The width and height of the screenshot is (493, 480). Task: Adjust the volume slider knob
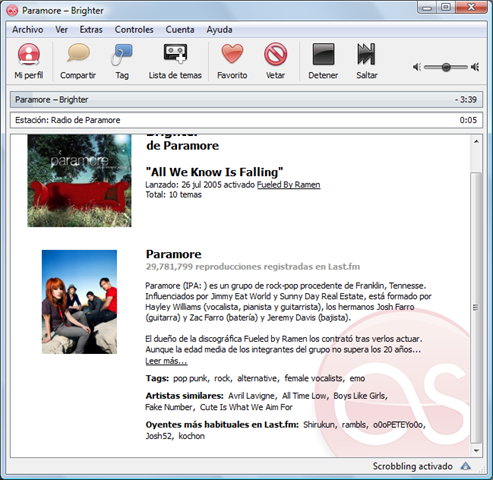(x=446, y=67)
